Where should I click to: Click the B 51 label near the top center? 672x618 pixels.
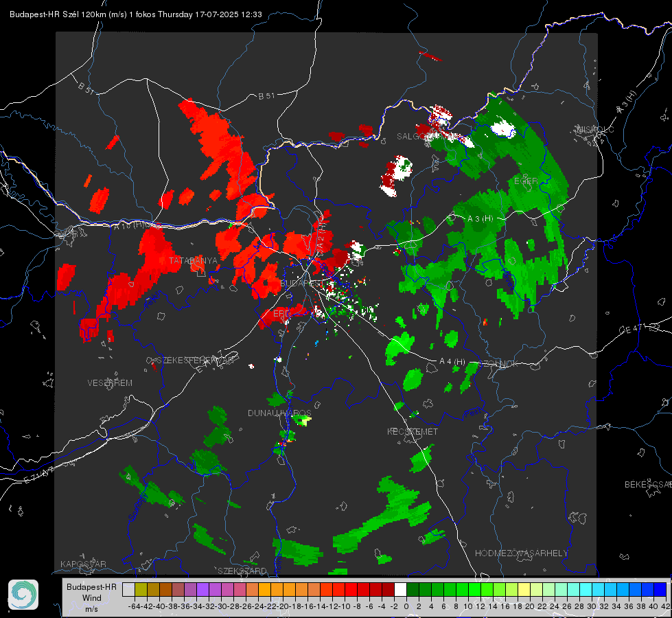266,96
